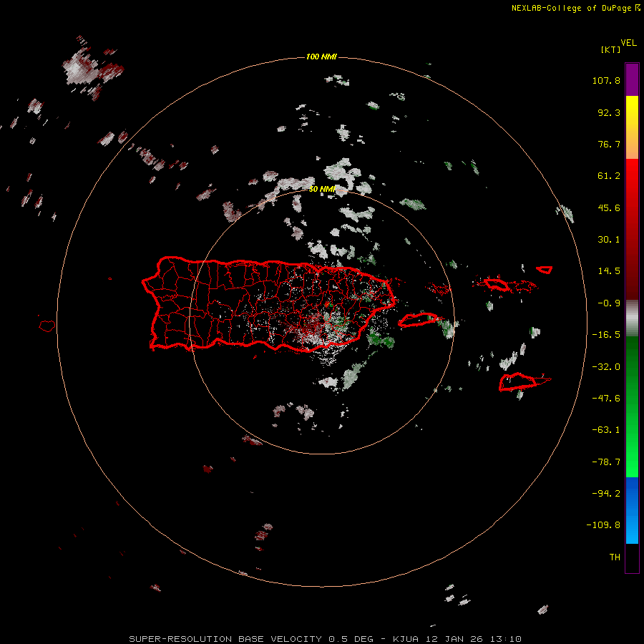
Task: Click the -47.6 legend value
Action: pyautogui.click(x=606, y=399)
